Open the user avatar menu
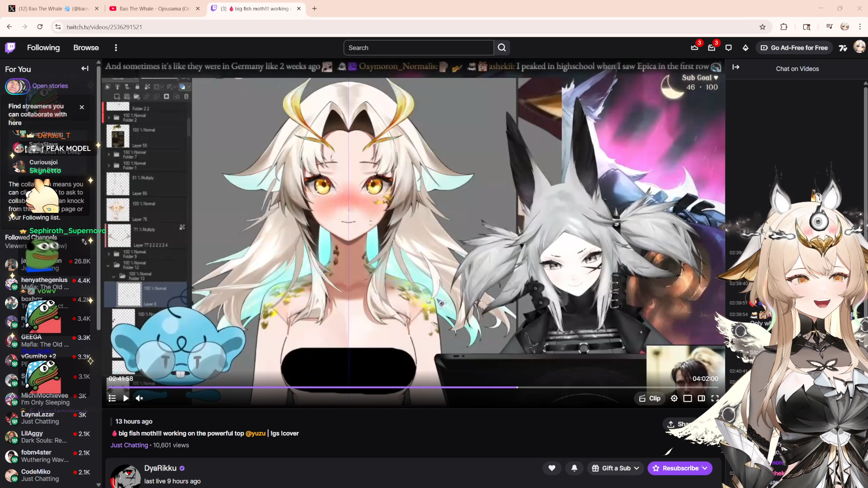Viewport: 868px width, 488px height. [x=859, y=47]
